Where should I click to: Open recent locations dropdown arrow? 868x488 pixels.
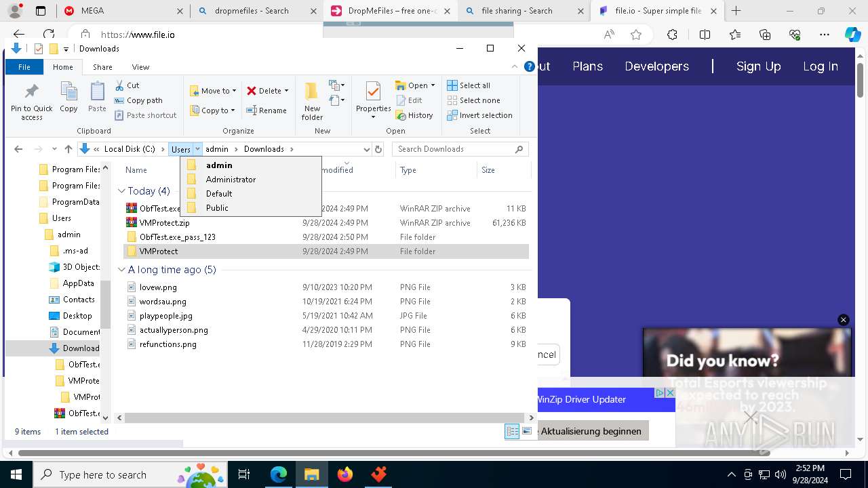pos(54,149)
